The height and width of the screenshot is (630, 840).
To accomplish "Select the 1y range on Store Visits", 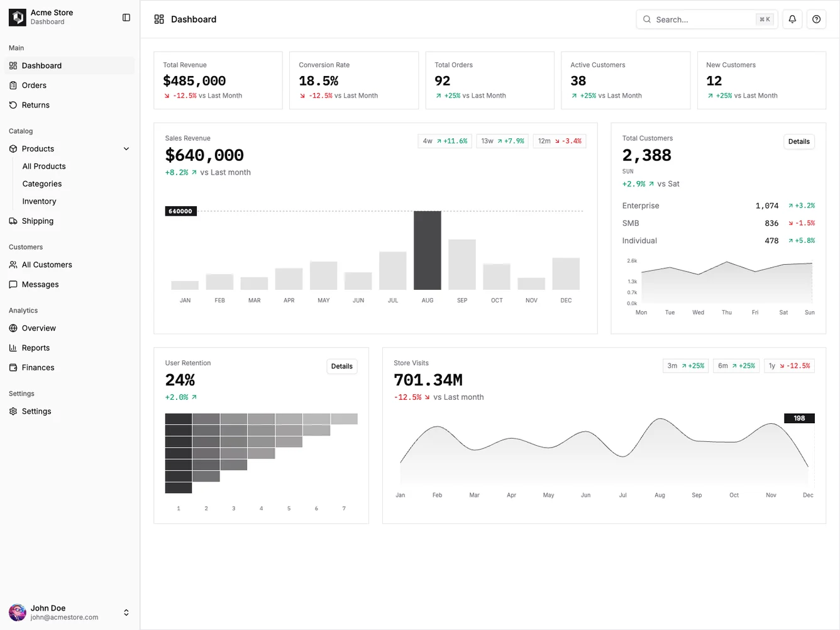I will click(x=788, y=365).
